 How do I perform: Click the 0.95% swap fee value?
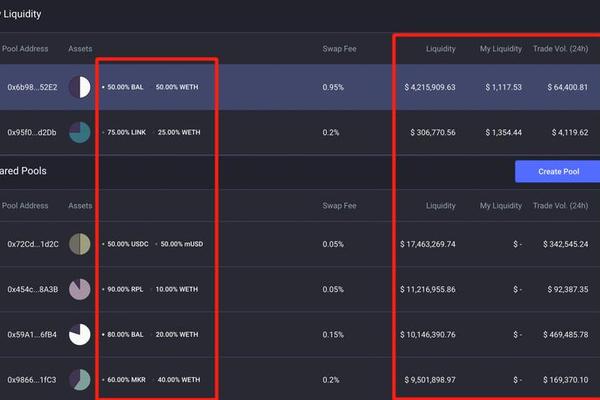[333, 87]
